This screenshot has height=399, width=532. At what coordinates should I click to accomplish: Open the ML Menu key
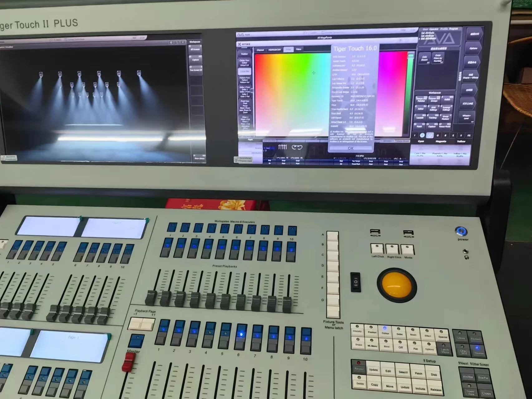pos(372,344)
